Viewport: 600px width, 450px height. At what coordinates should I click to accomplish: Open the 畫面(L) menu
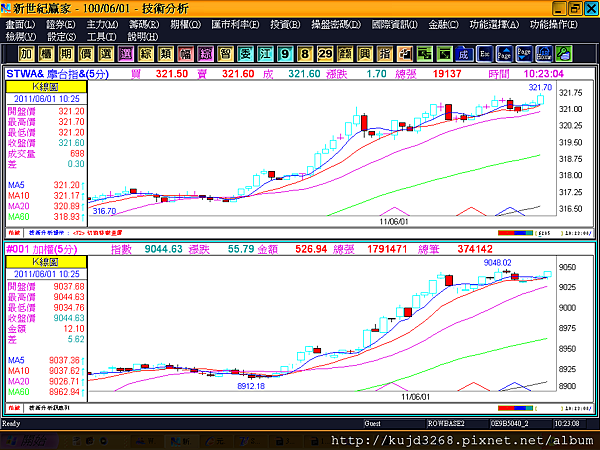20,24
